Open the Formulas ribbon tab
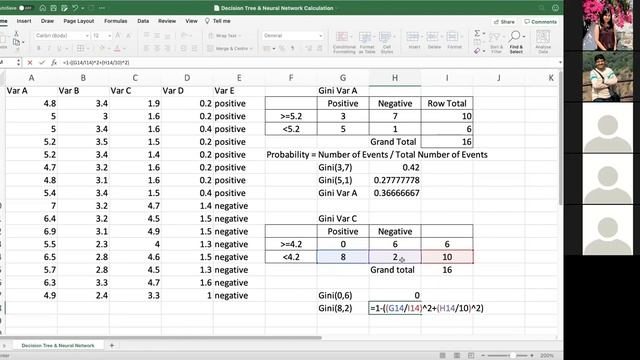 tap(116, 21)
